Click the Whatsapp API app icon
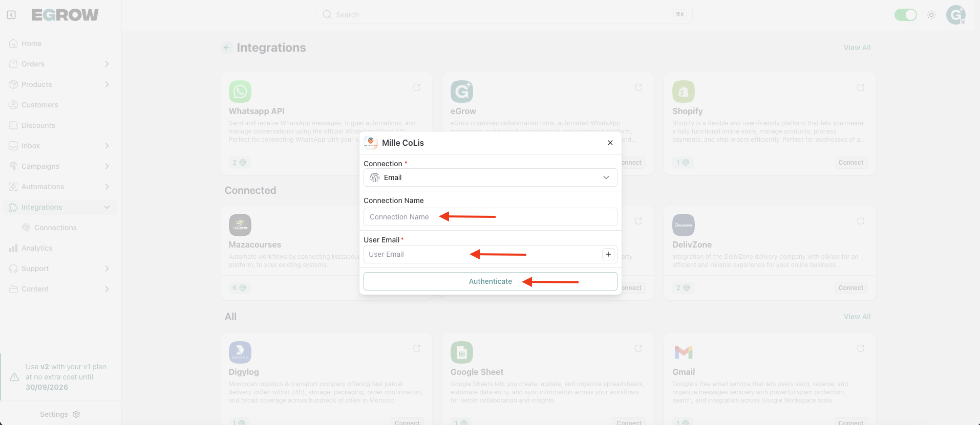 (x=240, y=92)
